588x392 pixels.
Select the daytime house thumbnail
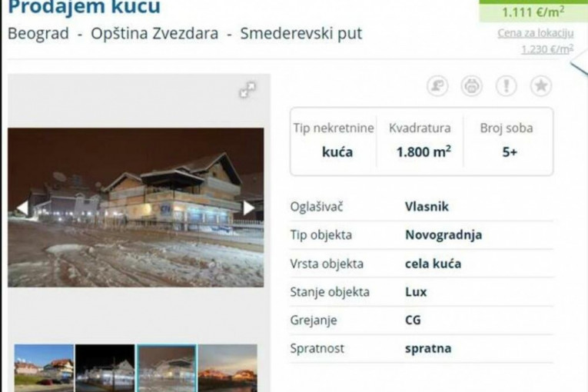44,368
